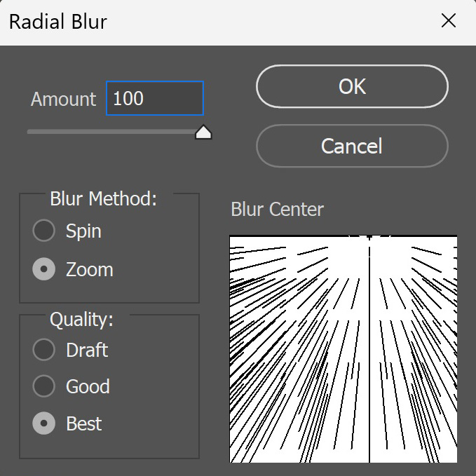Dismiss the dialog with the Cancel button
476x476 pixels.
(352, 146)
